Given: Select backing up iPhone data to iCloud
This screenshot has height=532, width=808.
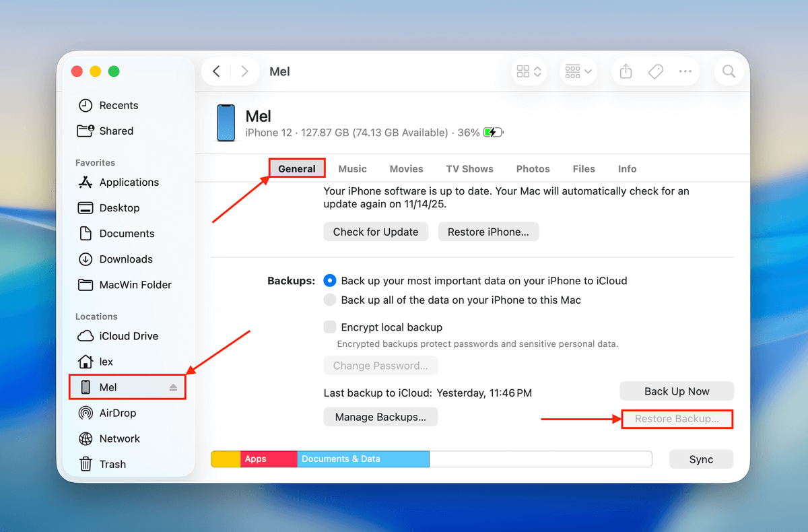Looking at the screenshot, I should coord(329,281).
